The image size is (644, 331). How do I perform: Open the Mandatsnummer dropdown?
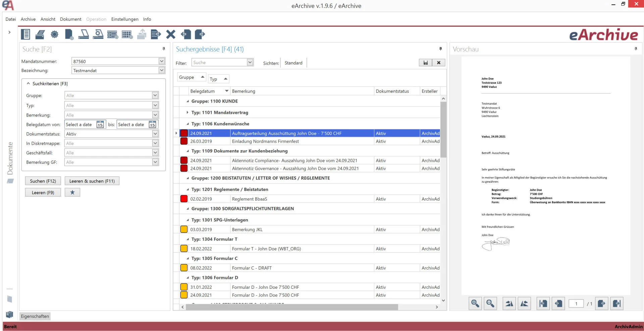[162, 61]
